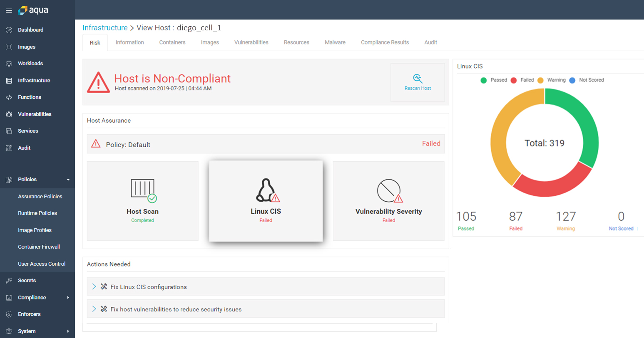Click the System gear icon
The width and height of the screenshot is (644, 338).
click(x=9, y=331)
